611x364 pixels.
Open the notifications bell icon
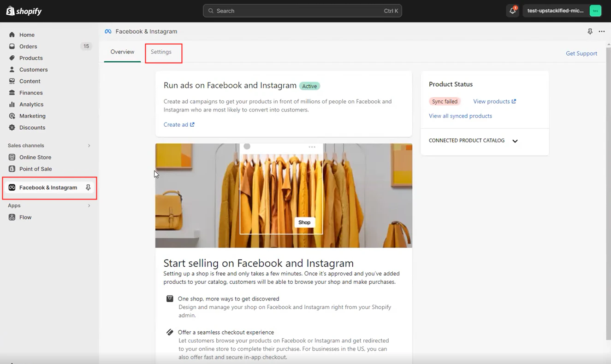point(513,11)
